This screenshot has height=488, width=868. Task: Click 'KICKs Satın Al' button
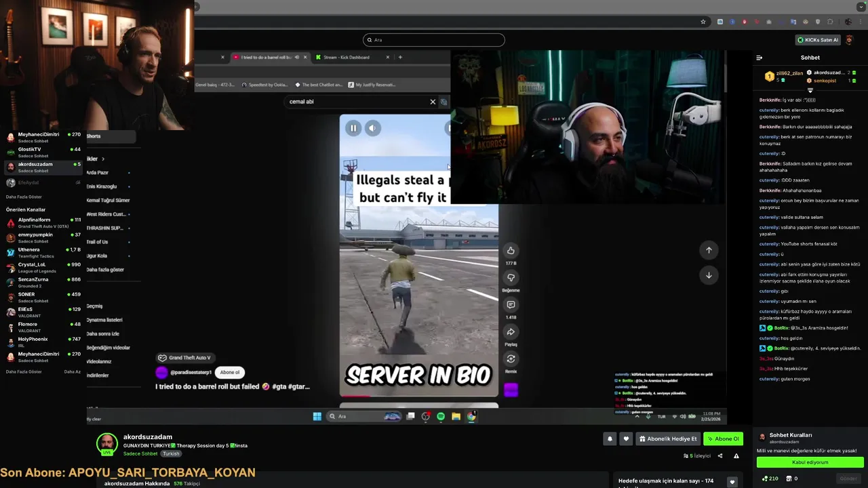(x=818, y=40)
